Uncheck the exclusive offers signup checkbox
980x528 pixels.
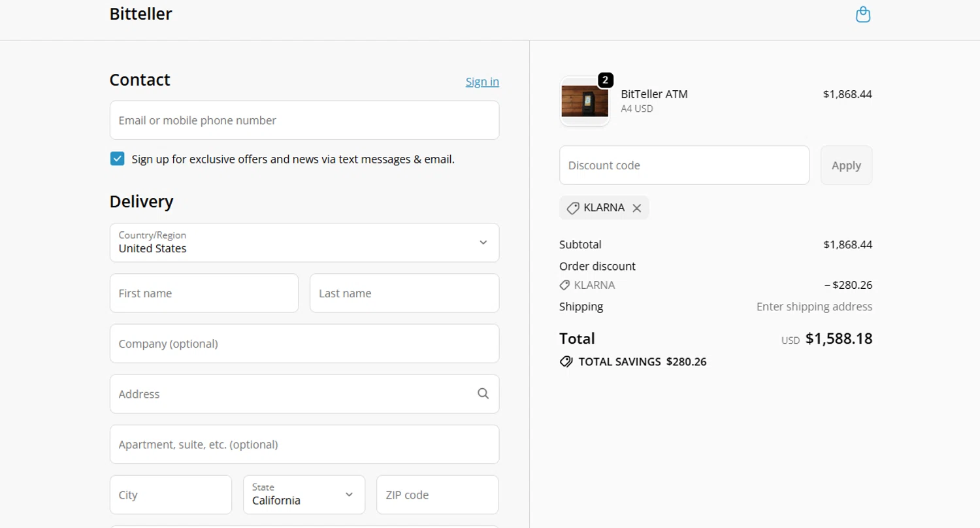tap(118, 159)
